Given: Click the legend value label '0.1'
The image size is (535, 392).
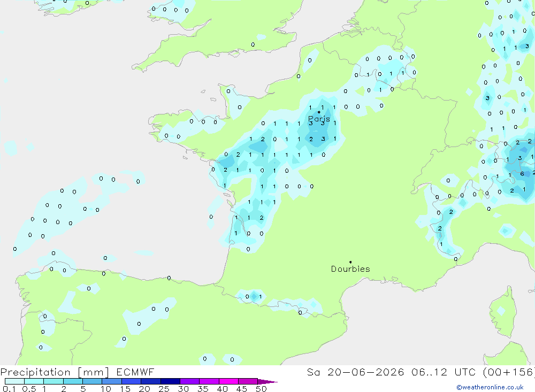Looking at the screenshot, I should click(9, 389).
